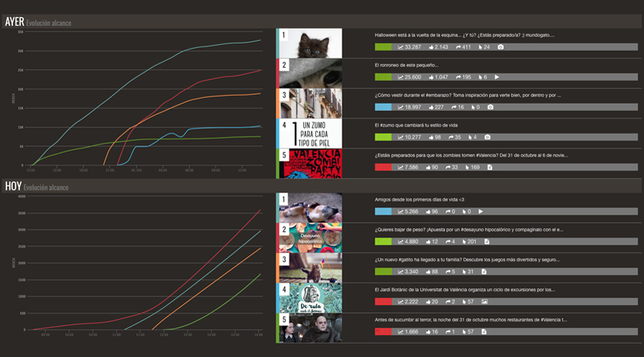The width and height of the screenshot is (644, 357).
Task: Click play icon on 'El ronroneo' post
Action: (496, 77)
